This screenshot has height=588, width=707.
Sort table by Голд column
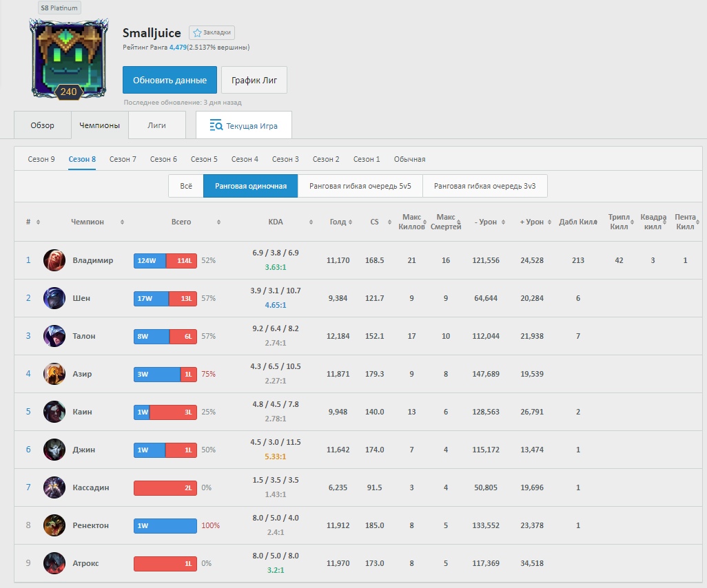coord(338,222)
